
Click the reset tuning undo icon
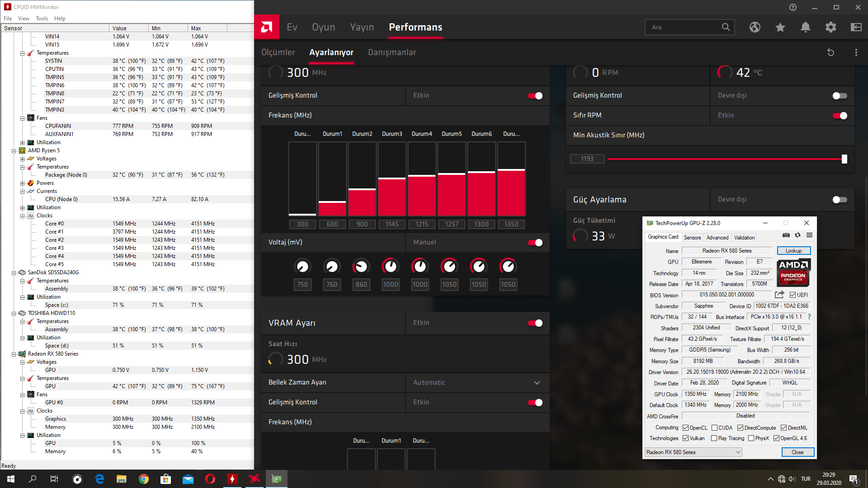(x=830, y=52)
